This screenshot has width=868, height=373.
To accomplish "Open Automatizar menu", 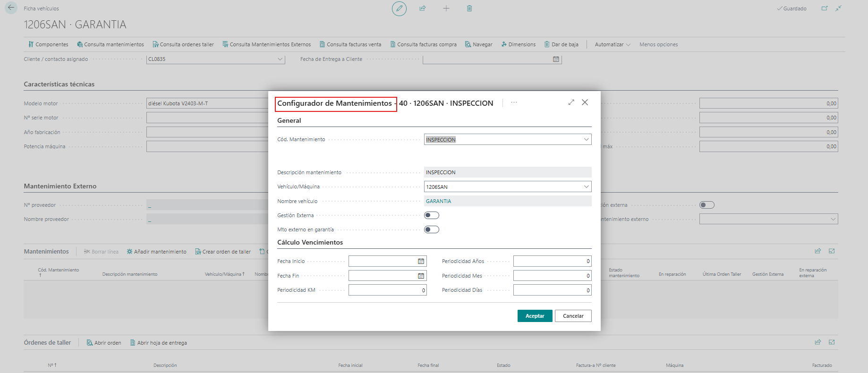I will 613,44.
